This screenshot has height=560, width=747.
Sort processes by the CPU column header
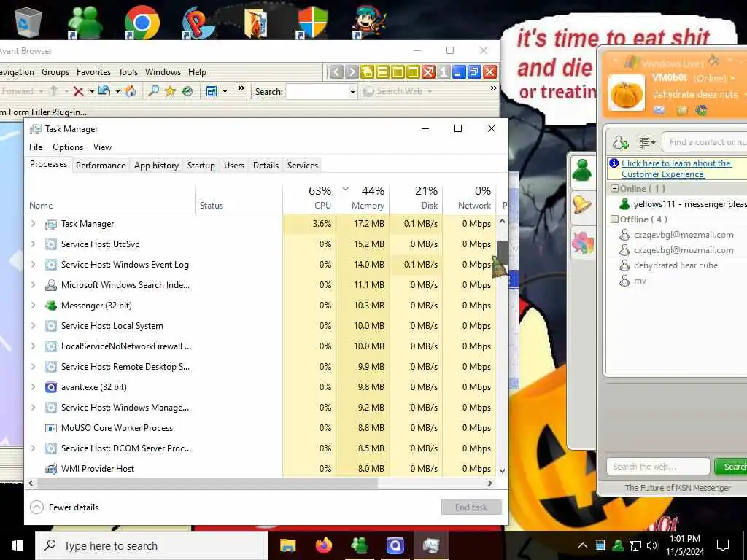point(309,198)
